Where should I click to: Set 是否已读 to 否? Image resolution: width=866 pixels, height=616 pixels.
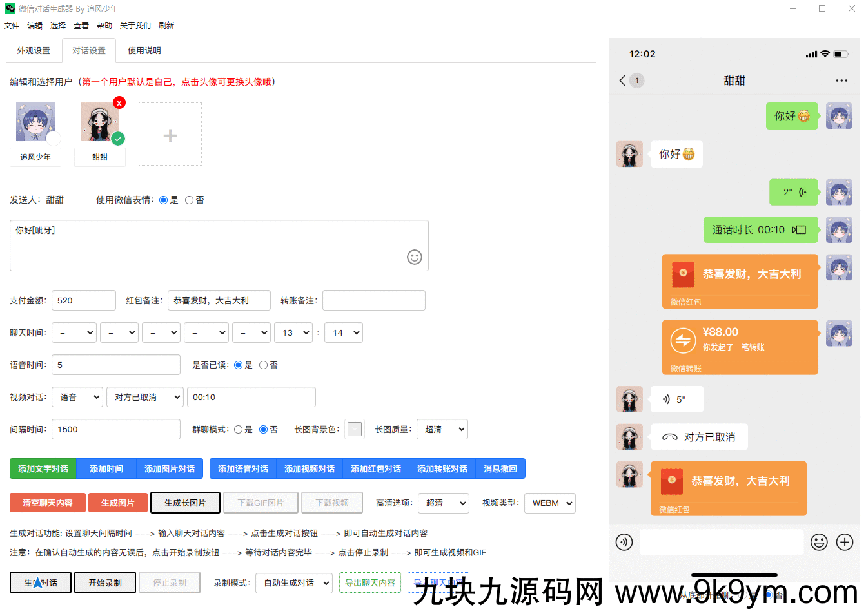[263, 365]
